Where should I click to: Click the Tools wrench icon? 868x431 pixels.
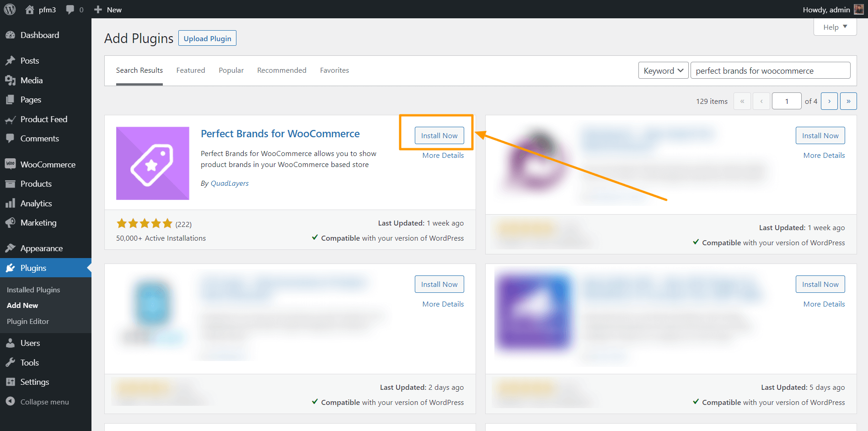pos(10,363)
